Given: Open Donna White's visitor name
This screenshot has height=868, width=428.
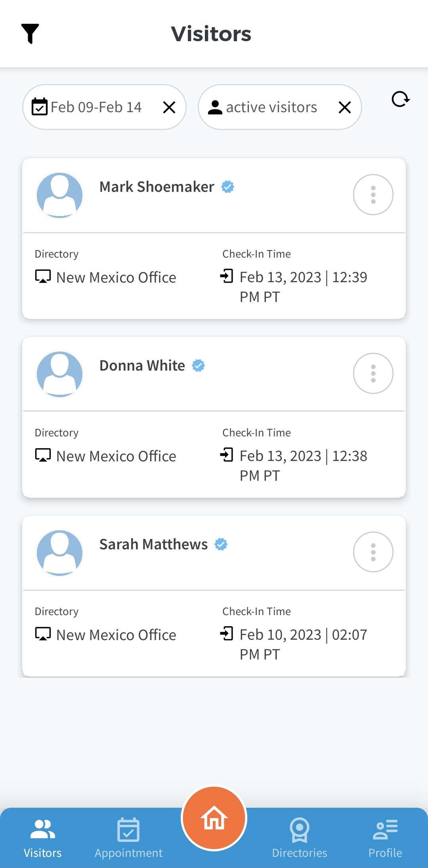Looking at the screenshot, I should 142,365.
